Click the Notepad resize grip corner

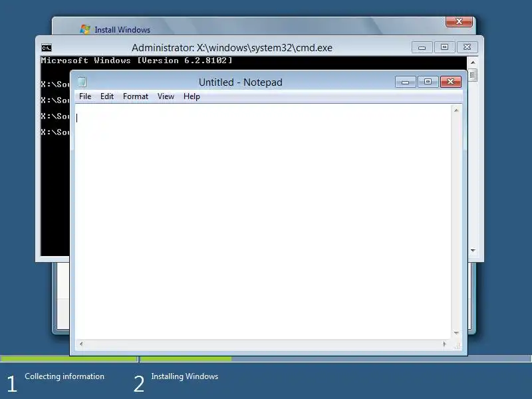[x=457, y=345]
